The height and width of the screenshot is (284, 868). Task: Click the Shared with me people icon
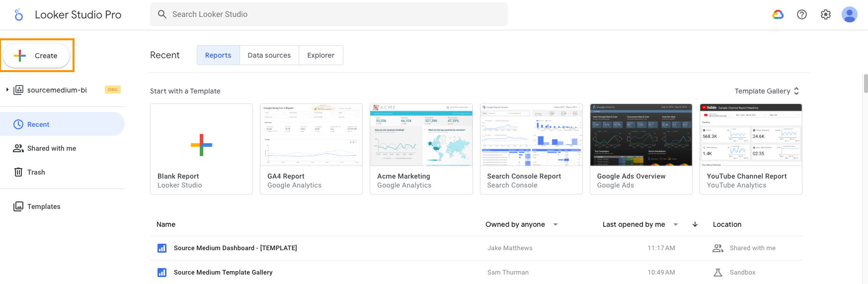18,148
